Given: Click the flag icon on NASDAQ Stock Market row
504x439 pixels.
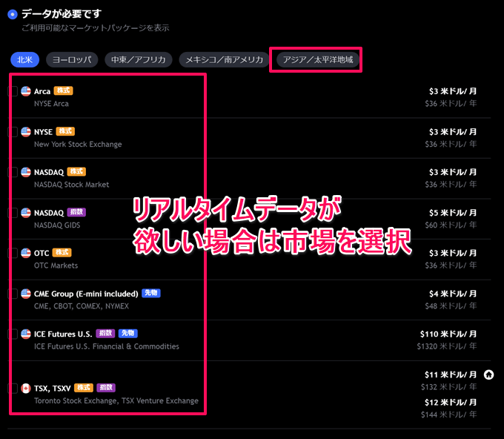Looking at the screenshot, I should [x=26, y=172].
